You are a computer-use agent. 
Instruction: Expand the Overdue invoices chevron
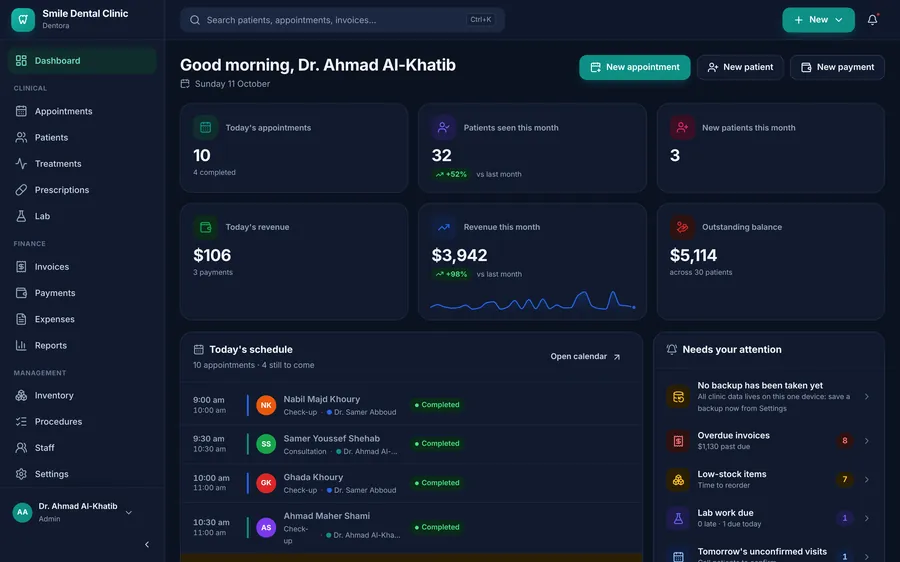point(867,441)
